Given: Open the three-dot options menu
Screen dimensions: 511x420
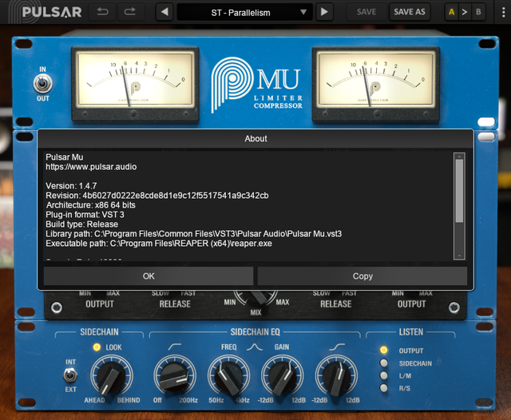Looking at the screenshot, I should coord(504,12).
